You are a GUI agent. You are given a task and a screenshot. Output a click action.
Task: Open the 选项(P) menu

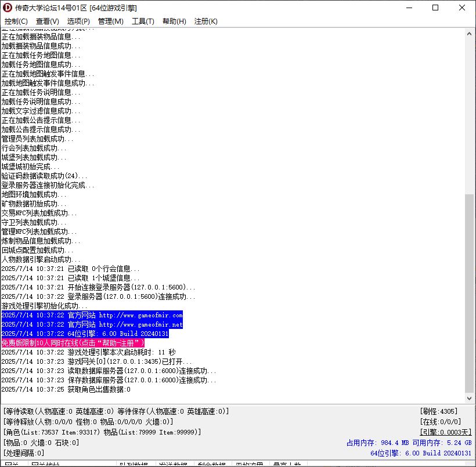coord(78,21)
